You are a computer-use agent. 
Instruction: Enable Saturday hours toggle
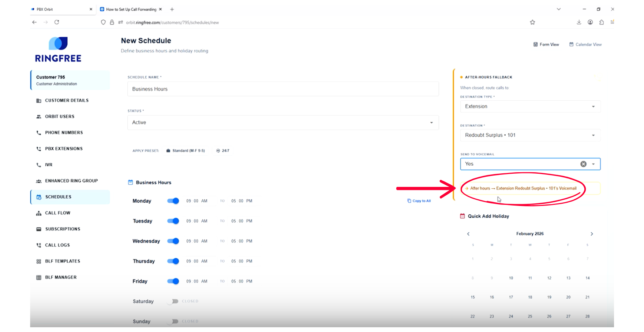pyautogui.click(x=173, y=301)
